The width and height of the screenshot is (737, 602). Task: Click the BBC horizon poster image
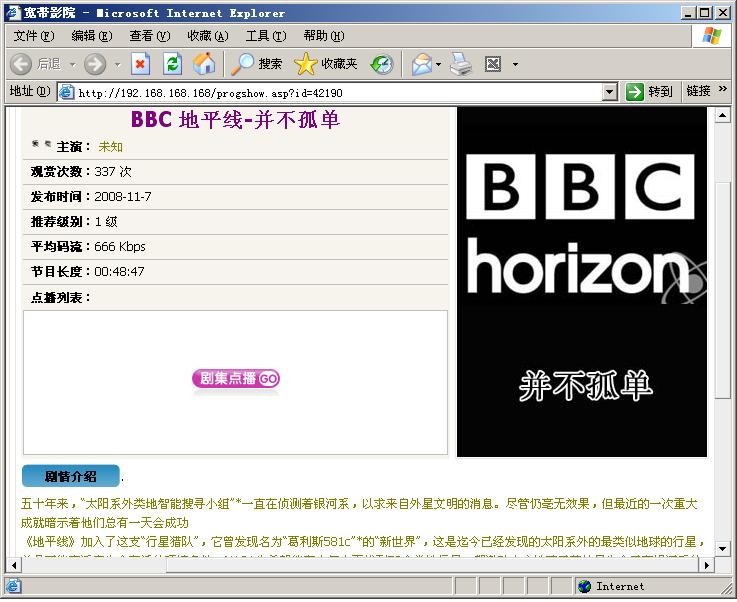click(582, 282)
